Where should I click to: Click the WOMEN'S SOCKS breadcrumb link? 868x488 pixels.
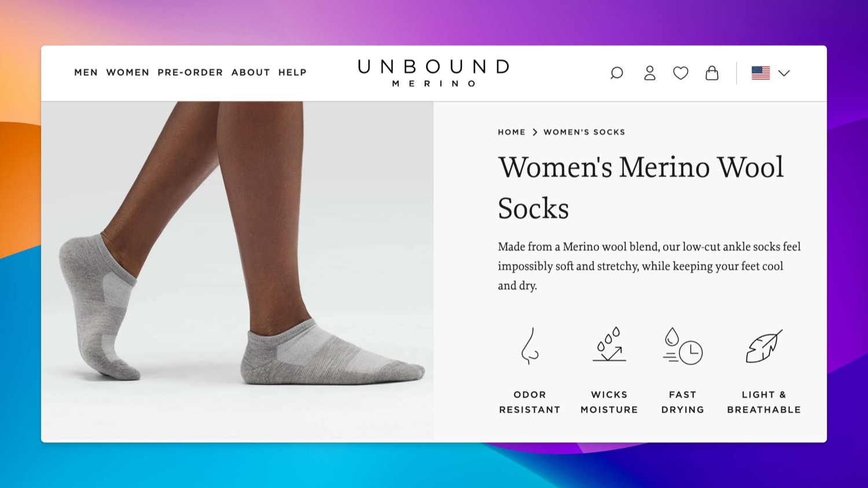tap(584, 132)
